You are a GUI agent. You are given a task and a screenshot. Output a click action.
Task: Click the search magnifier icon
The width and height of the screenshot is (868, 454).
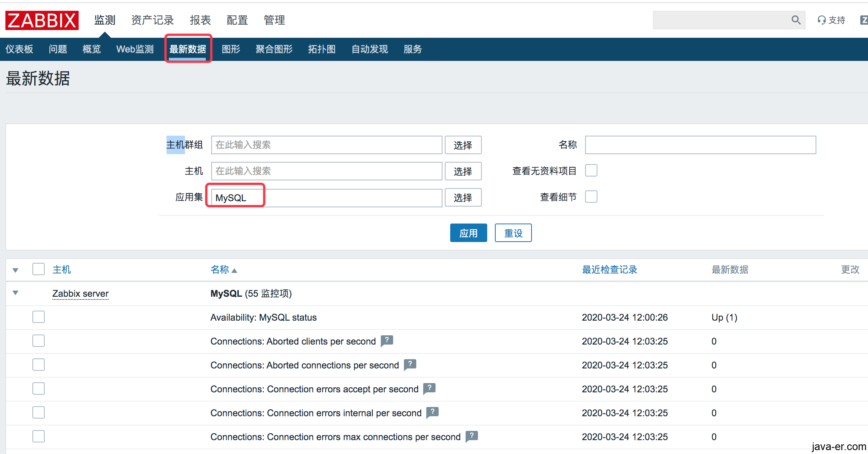(796, 20)
